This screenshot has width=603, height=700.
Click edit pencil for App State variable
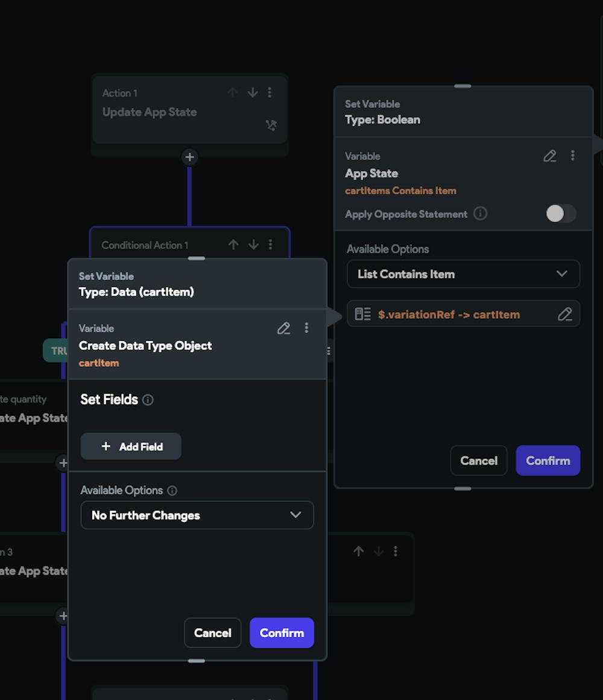549,156
